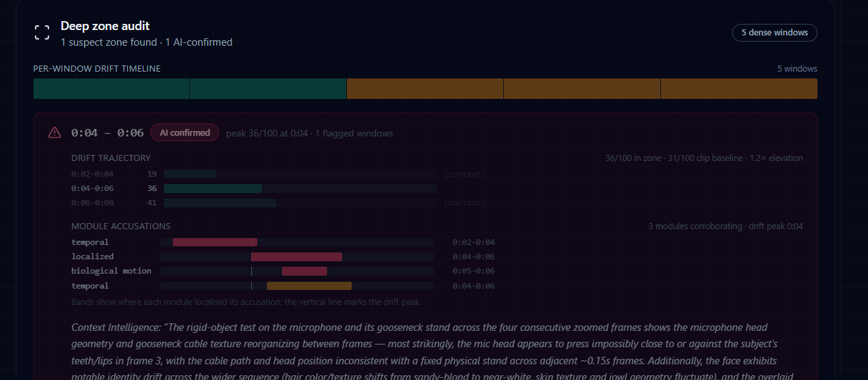Image resolution: width=868 pixels, height=380 pixels.
Task: Click the 'DRIFT TRAJECTORY' section label
Action: click(x=111, y=158)
